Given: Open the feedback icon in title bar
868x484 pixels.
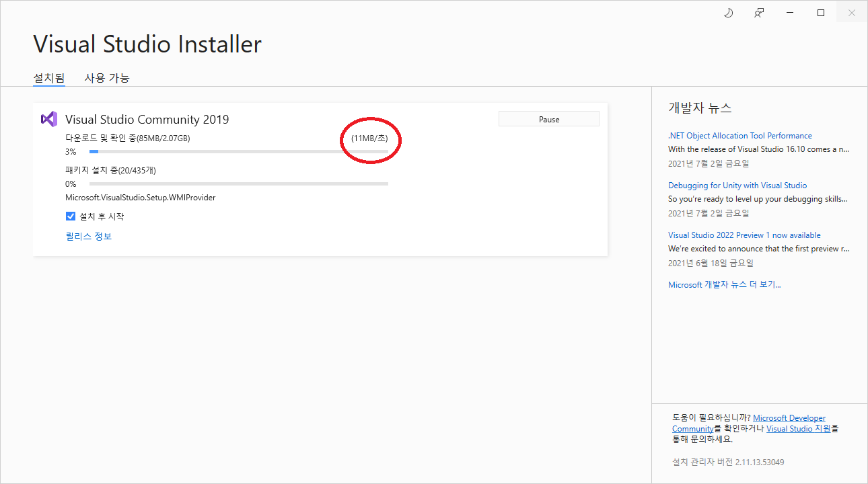Looking at the screenshot, I should [759, 13].
